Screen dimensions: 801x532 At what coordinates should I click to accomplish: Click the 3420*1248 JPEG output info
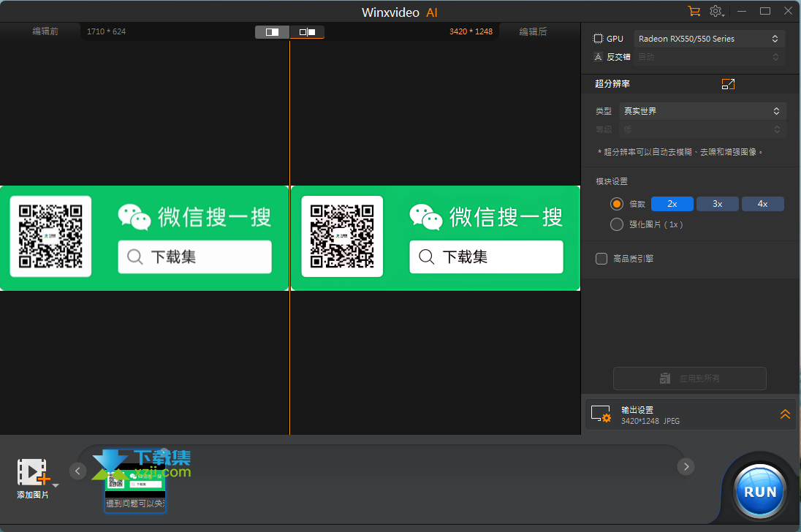click(x=650, y=421)
